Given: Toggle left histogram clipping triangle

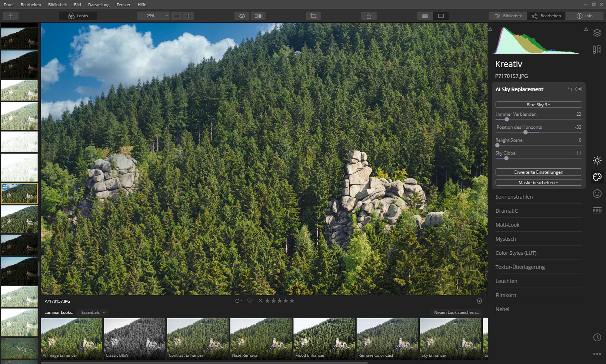Looking at the screenshot, I should point(490,29).
